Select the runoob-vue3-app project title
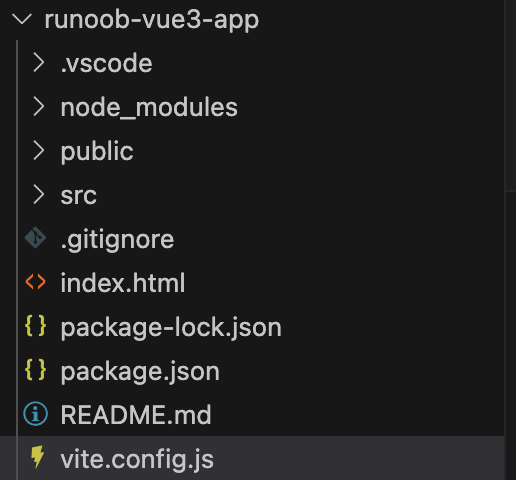 tap(152, 20)
